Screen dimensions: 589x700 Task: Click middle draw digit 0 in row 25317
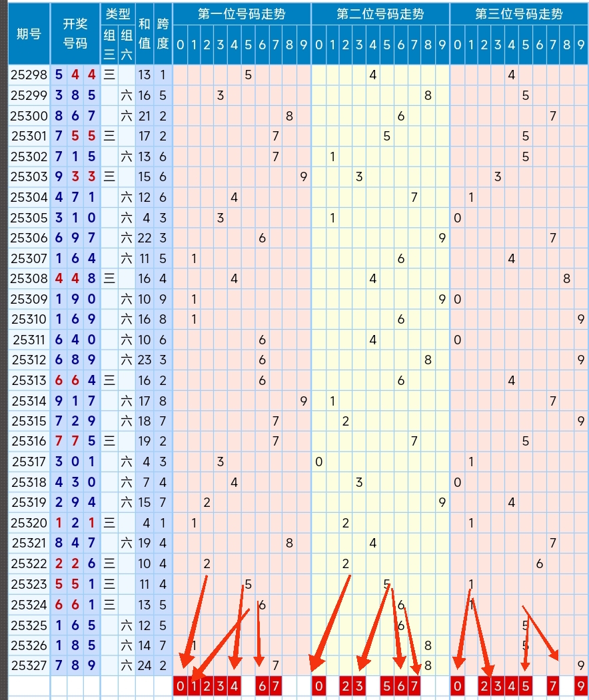coord(75,462)
